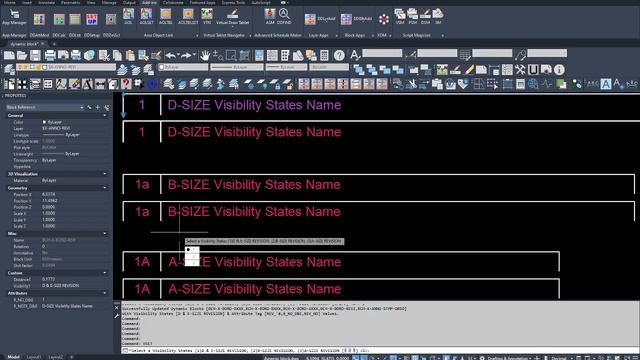Screen dimensions: 640x360
Task: Click the ASM Advanced Schedule Maker icon
Action: 270,16
